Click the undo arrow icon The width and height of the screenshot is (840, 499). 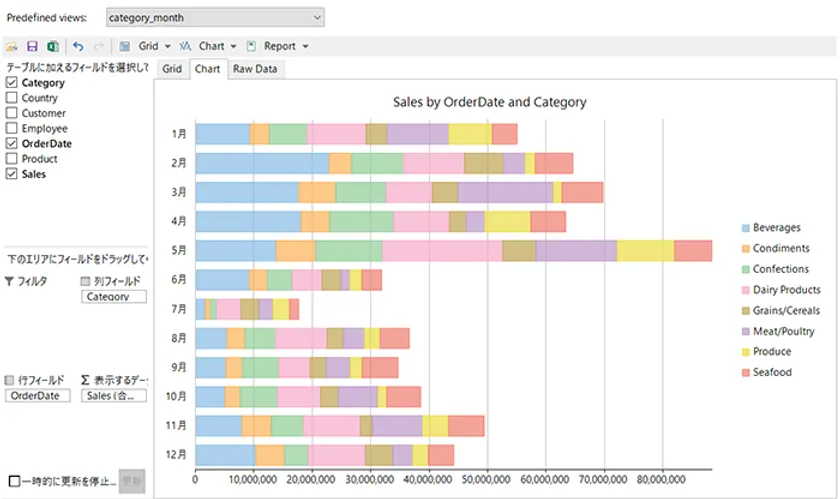tap(78, 46)
